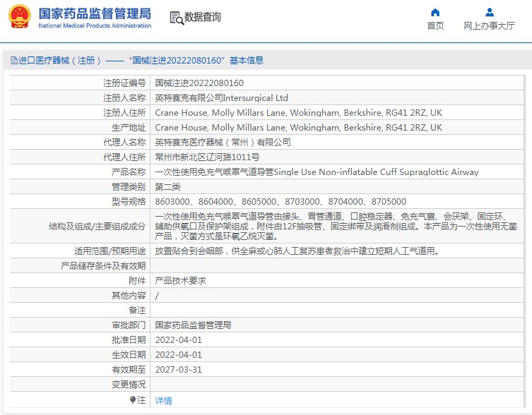This screenshot has height=415, width=532.
Task: Click the 注册证编号 row label
Action: 124,83
